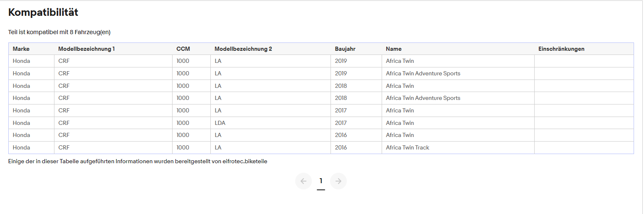Click the Einschränkungen column header
Viewport: 644px width, 214px height.
click(x=561, y=49)
